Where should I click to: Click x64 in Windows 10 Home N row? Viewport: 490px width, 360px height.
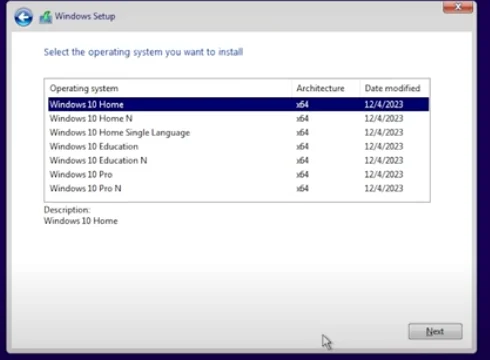pos(302,118)
